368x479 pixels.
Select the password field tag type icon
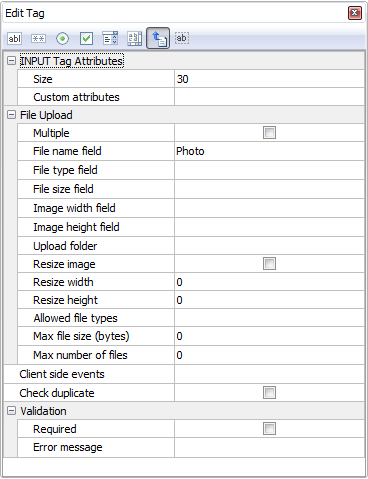(x=38, y=39)
